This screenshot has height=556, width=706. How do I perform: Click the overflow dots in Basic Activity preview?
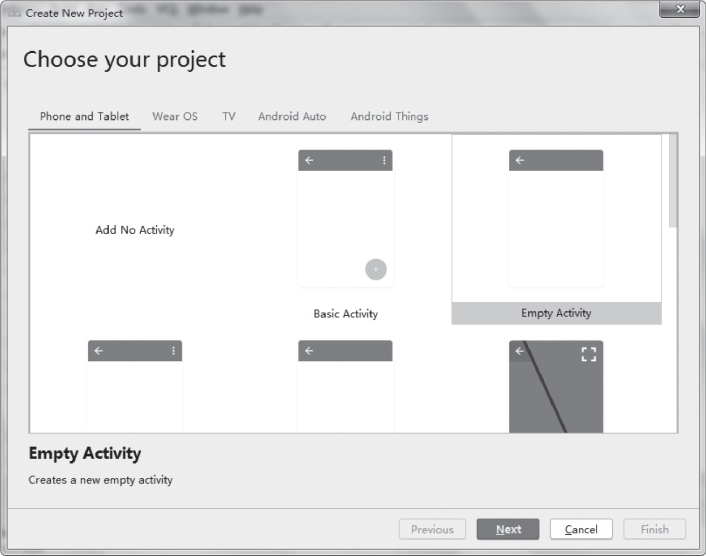[x=384, y=160]
